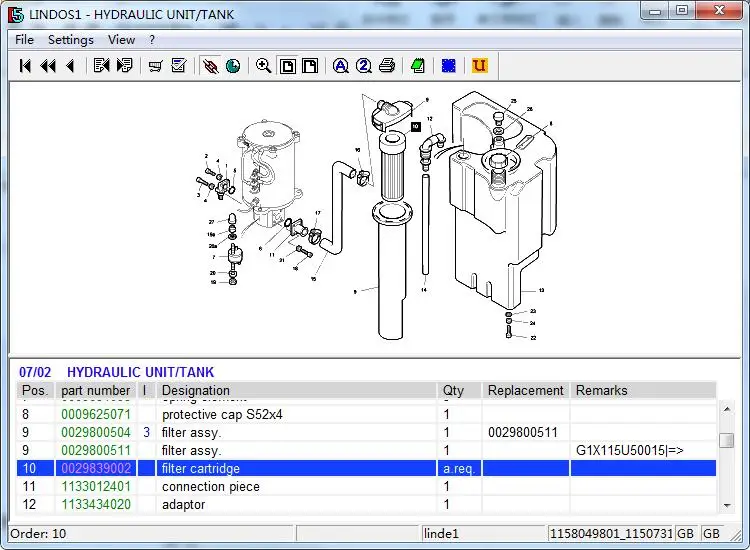Screen dimensions: 750x550
Task: Click the Pos. 12 row number
Action: [29, 504]
